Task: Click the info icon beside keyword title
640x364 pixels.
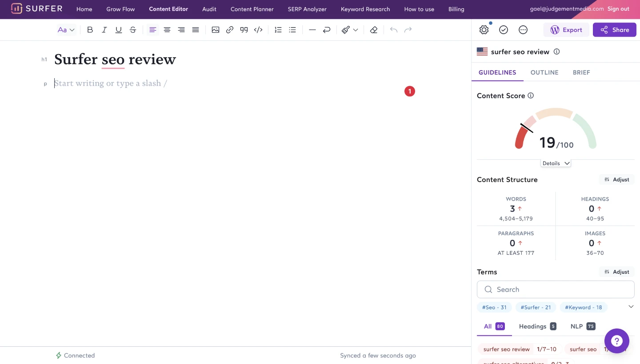Action: click(557, 51)
